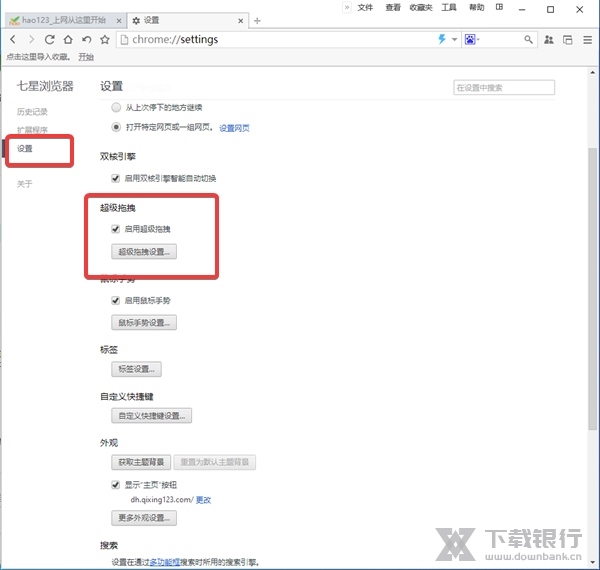Screen dimensions: 600x570
Task: Open 鼠标手势设置 button
Action: (x=144, y=322)
